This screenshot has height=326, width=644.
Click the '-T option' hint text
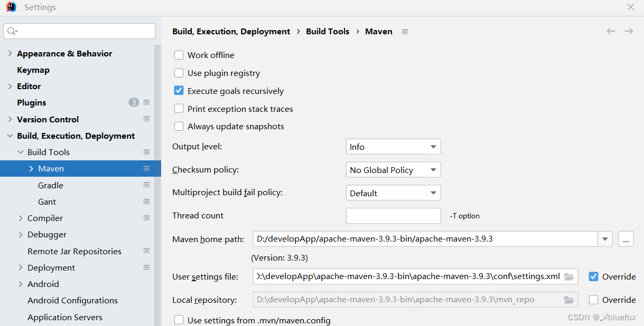(465, 216)
